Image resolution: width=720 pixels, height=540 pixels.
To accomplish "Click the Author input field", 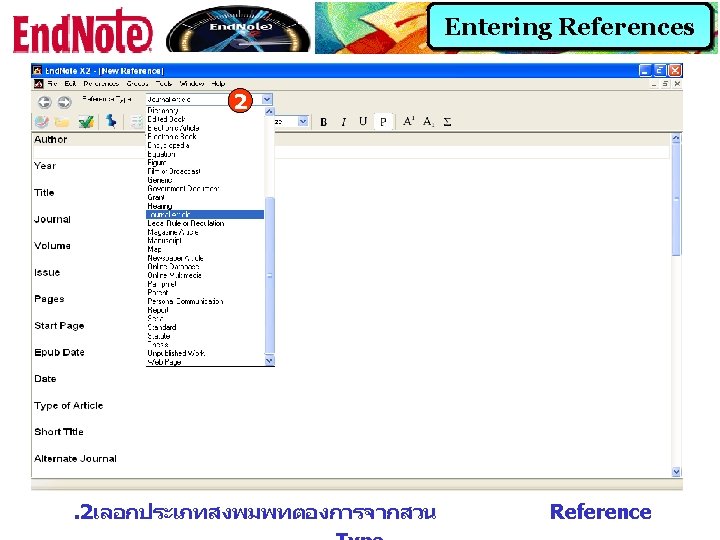I will [x=351, y=152].
